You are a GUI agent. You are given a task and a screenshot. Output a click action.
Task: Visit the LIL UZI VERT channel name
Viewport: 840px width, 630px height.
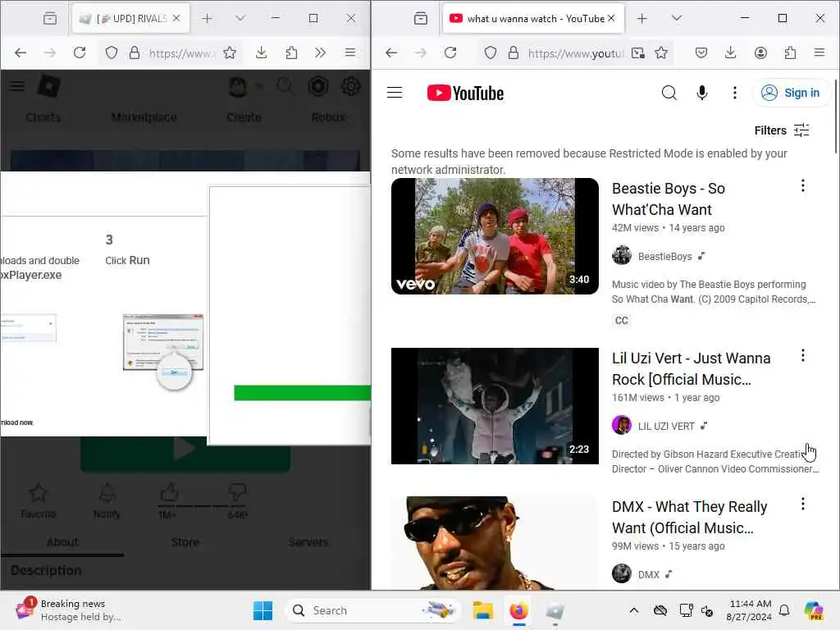tap(666, 427)
